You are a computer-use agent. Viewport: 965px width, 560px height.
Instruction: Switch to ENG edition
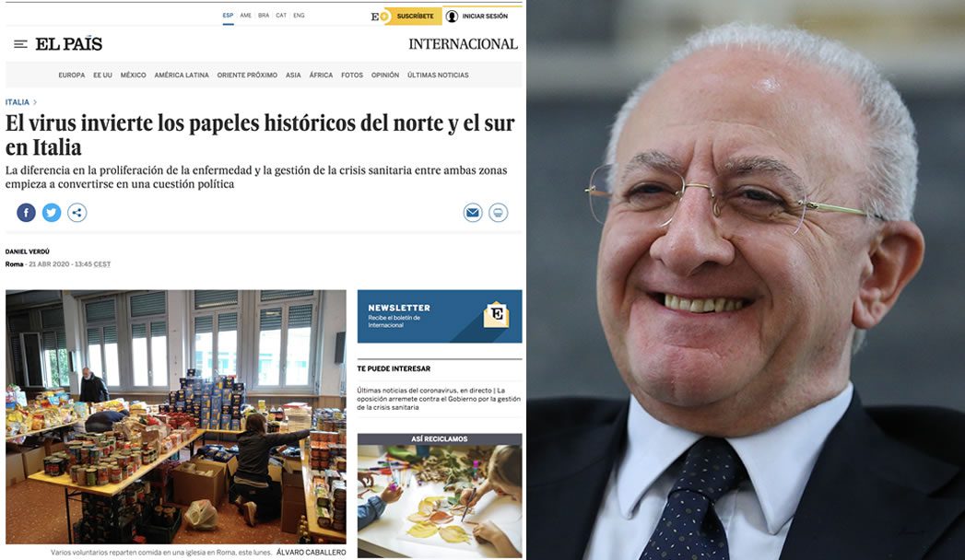[300, 16]
